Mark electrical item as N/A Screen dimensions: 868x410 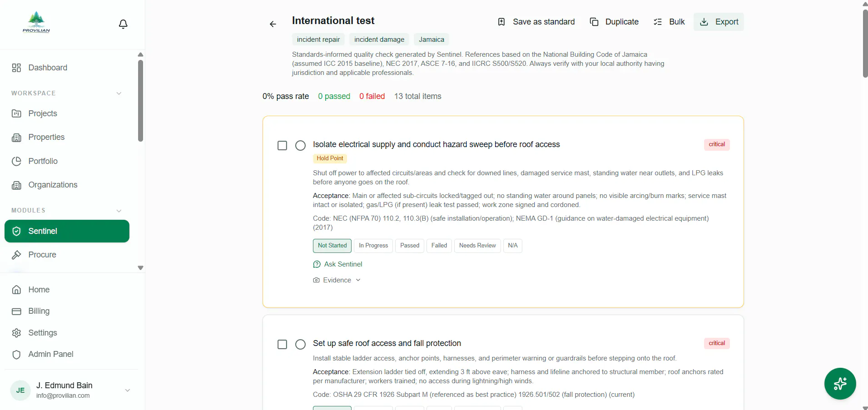[512, 246]
